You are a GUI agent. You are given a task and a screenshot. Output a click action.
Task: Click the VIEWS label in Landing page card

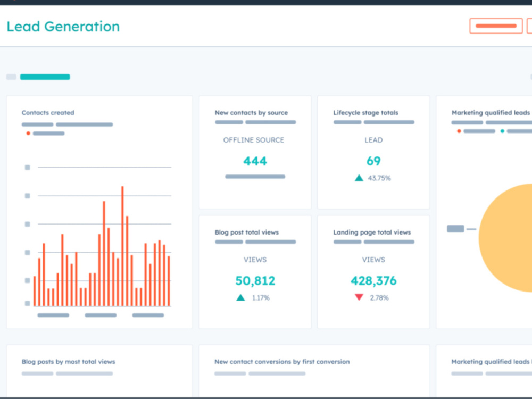(373, 260)
